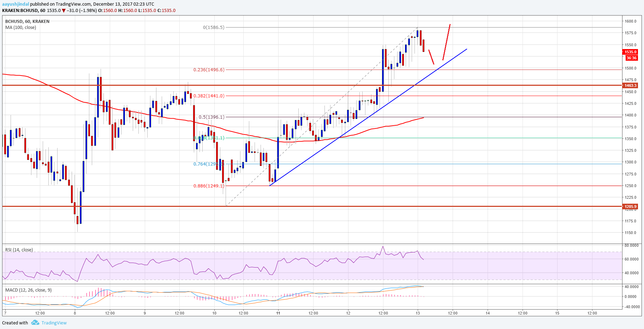Screen dimensions: 644x329
Task: Click the 0.764 Fibonacci level label
Action: [x=209, y=164]
